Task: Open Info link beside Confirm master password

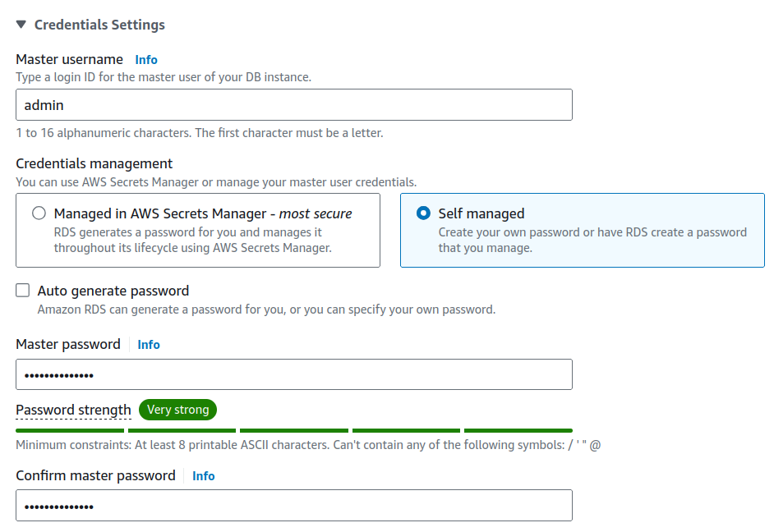Action: coord(203,476)
